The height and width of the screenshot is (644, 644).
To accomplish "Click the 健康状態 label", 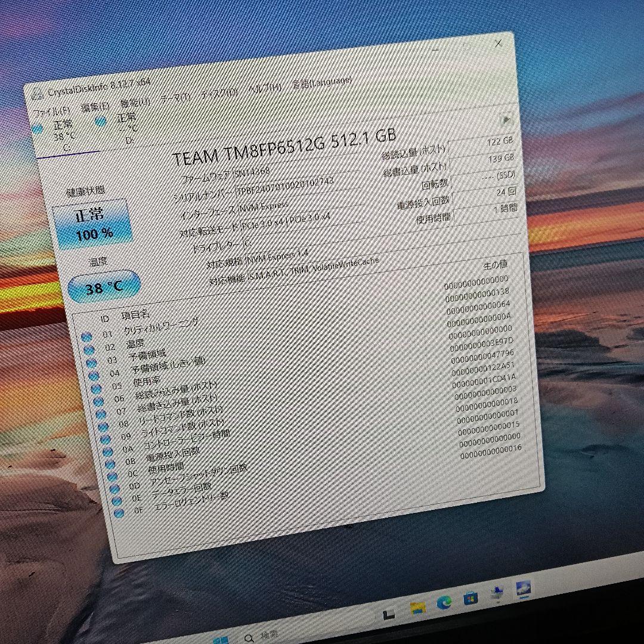I will pos(85,191).
